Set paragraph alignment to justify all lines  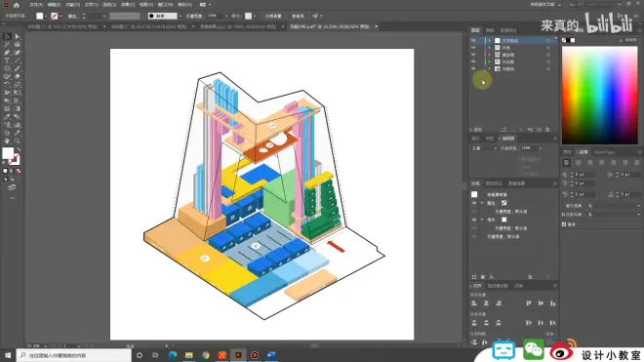point(637,163)
